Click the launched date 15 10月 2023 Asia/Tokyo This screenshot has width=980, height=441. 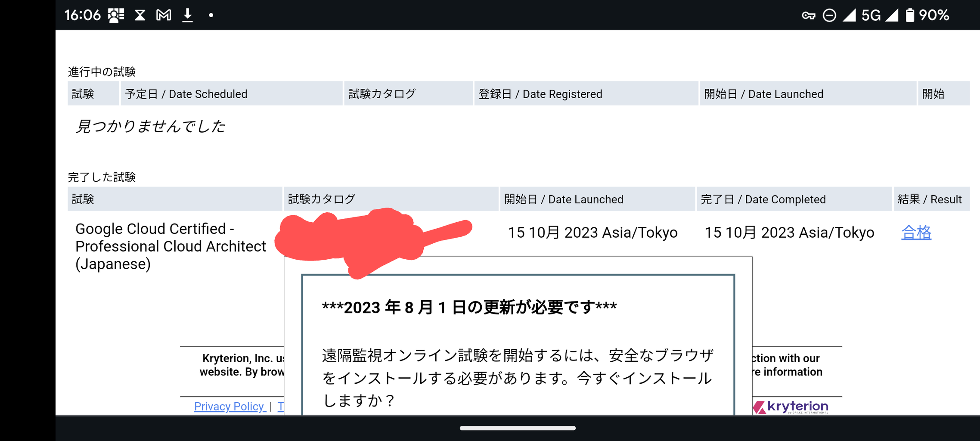coord(593,233)
